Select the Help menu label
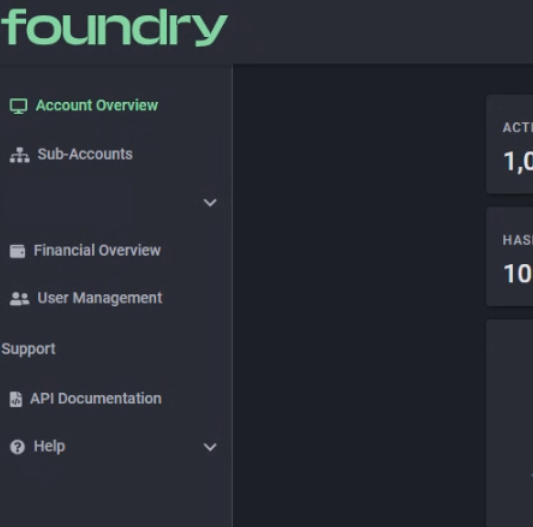The width and height of the screenshot is (533, 527). click(x=49, y=446)
